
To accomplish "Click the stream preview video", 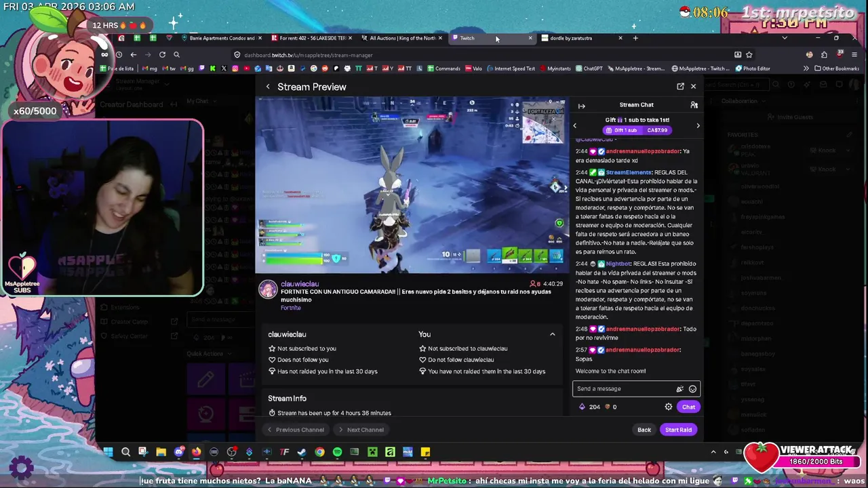I will point(412,184).
